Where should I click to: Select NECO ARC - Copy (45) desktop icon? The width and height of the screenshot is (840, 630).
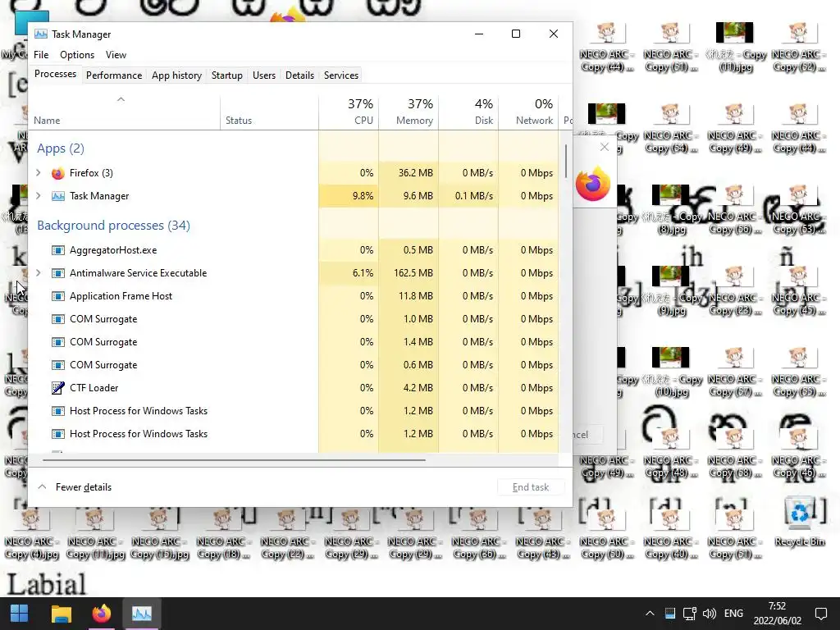point(798,291)
